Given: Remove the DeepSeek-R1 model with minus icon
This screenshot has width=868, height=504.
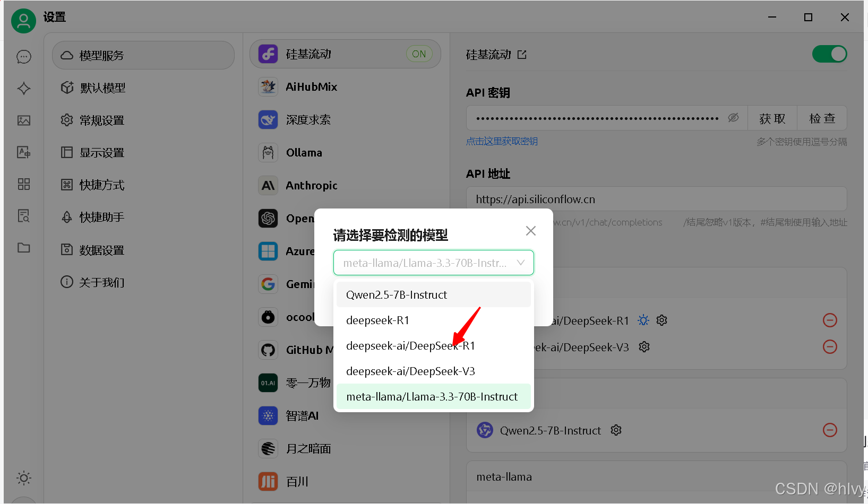Looking at the screenshot, I should click(830, 320).
